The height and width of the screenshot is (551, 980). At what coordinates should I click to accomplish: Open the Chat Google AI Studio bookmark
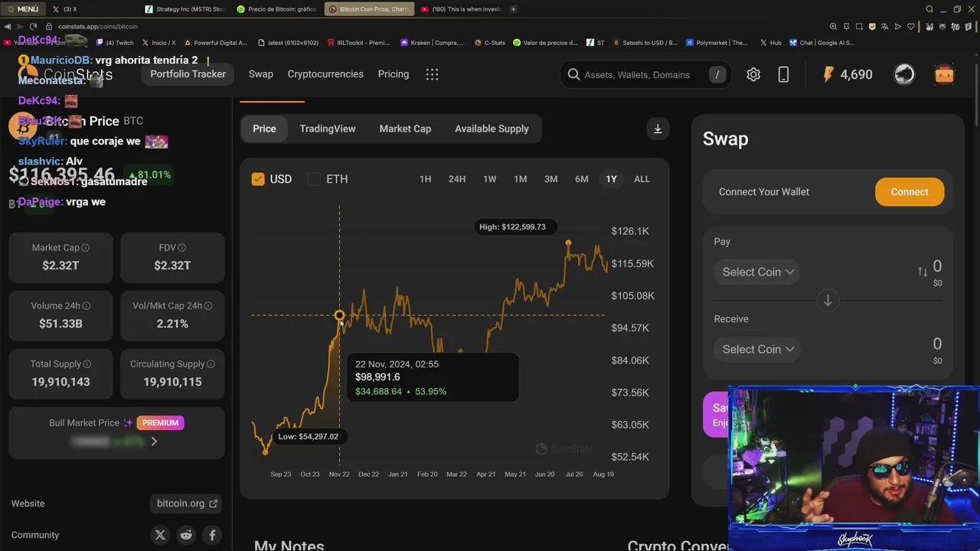point(822,43)
